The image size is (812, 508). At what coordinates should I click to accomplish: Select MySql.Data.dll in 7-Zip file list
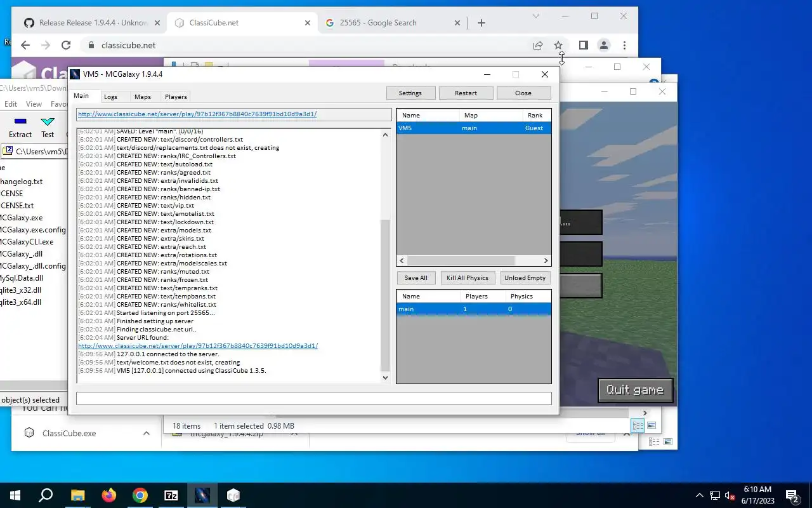(x=22, y=278)
